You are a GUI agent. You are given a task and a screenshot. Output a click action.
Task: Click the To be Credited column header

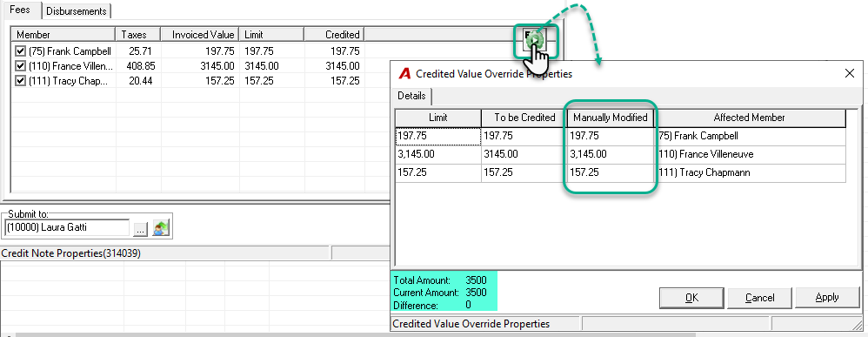pyautogui.click(x=524, y=118)
